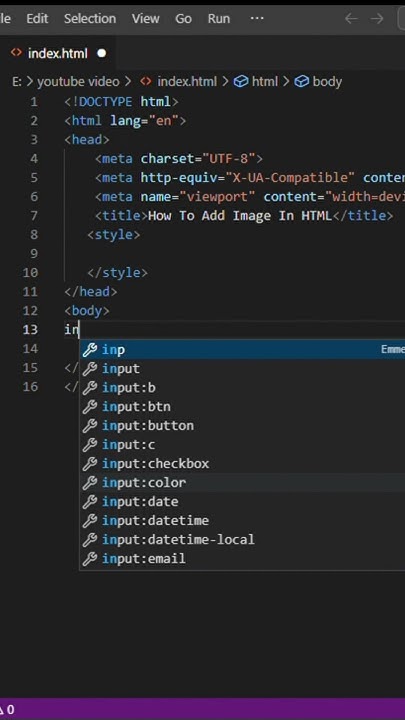Pick the input:datetime-local autocomplete entry

[242, 540]
